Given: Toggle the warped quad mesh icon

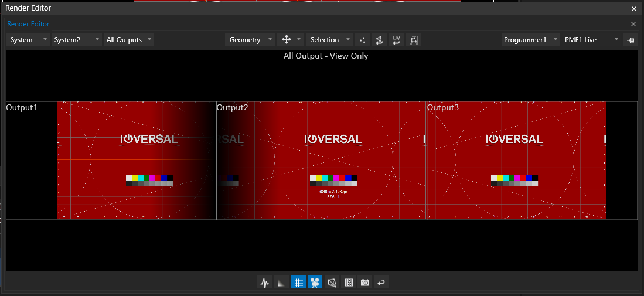Looking at the screenshot, I should click(332, 283).
